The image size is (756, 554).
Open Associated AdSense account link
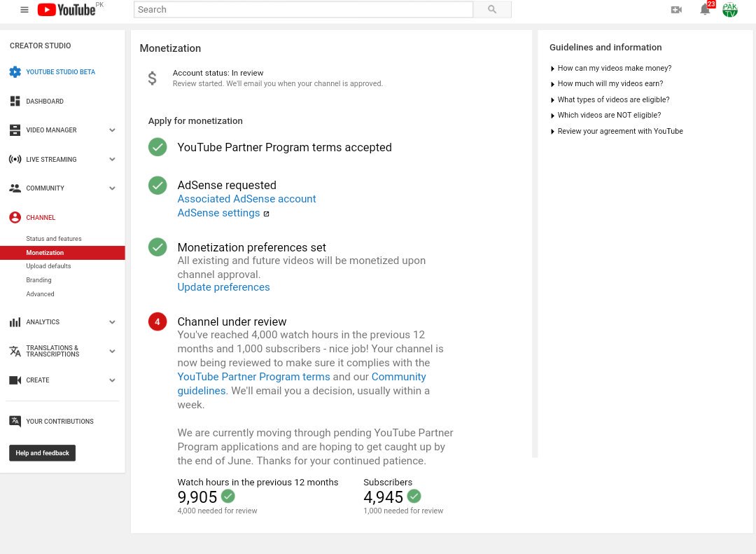point(246,199)
